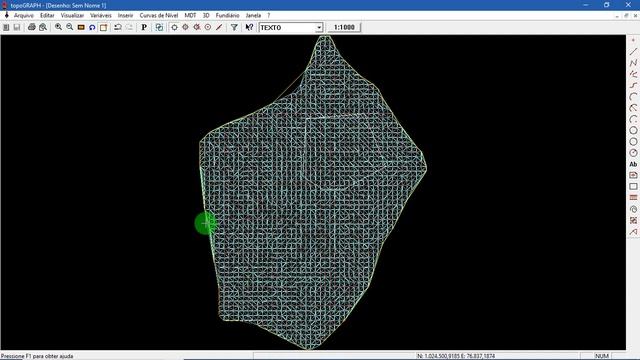
Task: Open the 3D menu
Action: coord(206,16)
